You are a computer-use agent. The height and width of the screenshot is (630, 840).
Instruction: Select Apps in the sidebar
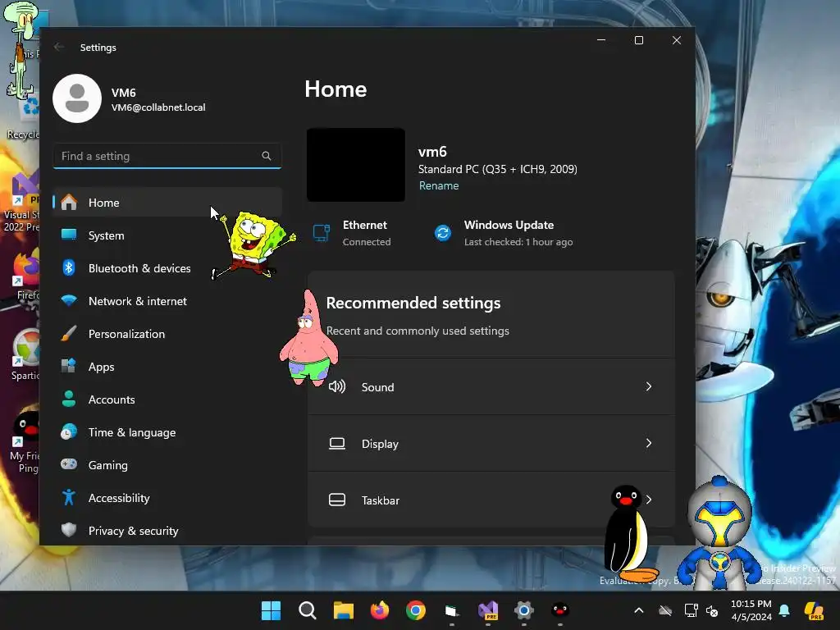[x=167, y=367]
